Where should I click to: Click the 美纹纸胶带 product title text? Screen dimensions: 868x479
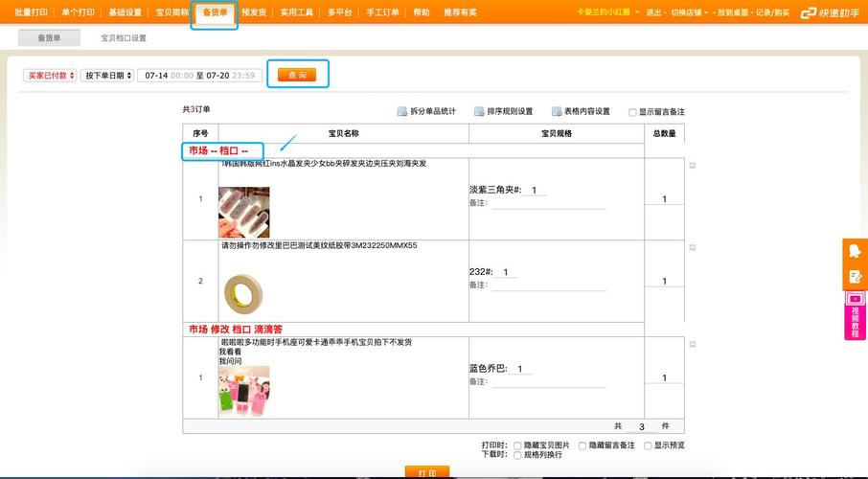[x=319, y=245]
